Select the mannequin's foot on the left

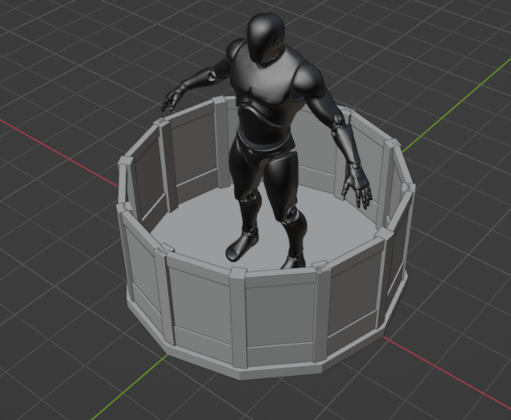pos(241,244)
